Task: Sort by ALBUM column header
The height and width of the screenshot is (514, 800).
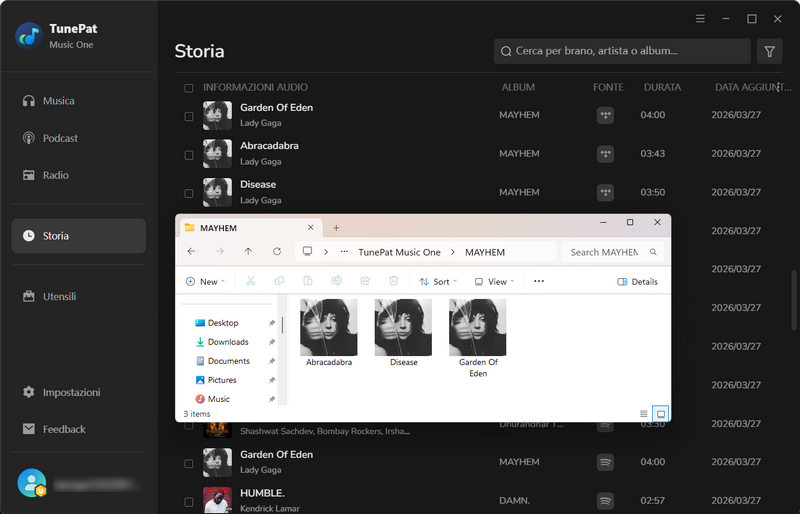Action: coord(518,87)
